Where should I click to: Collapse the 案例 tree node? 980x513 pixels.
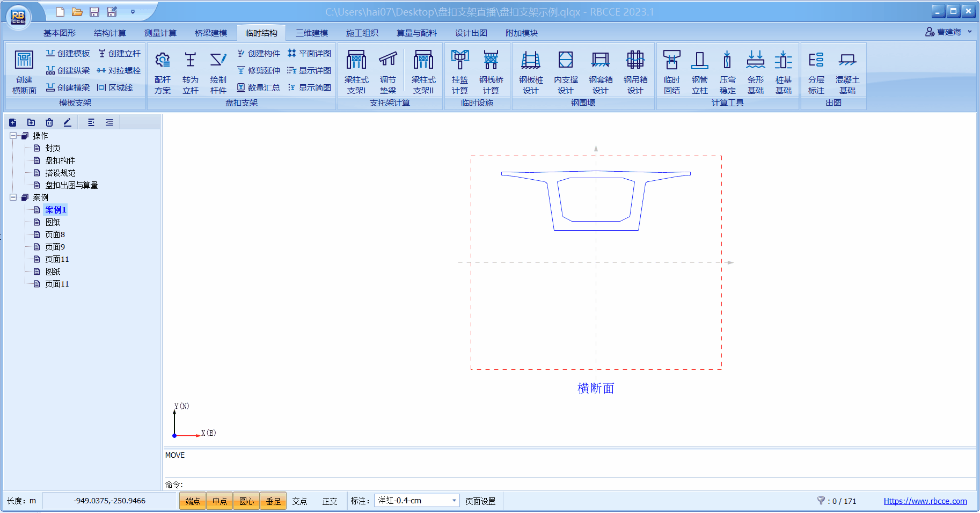point(13,197)
